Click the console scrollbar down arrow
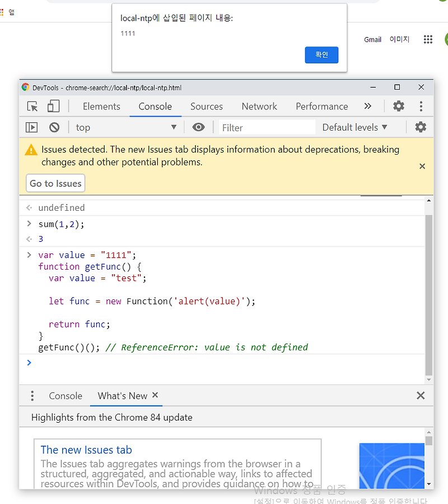This screenshot has width=448, height=504. click(x=429, y=380)
